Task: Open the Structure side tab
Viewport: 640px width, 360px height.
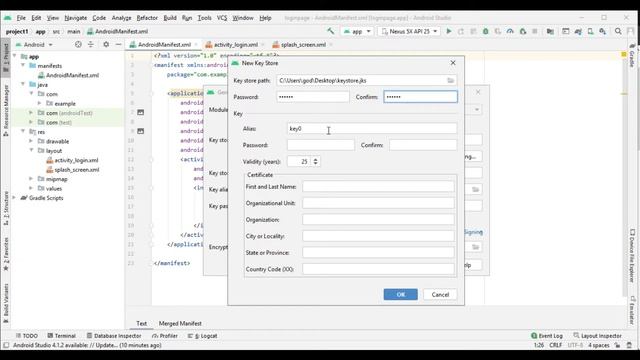Action: tap(6, 208)
